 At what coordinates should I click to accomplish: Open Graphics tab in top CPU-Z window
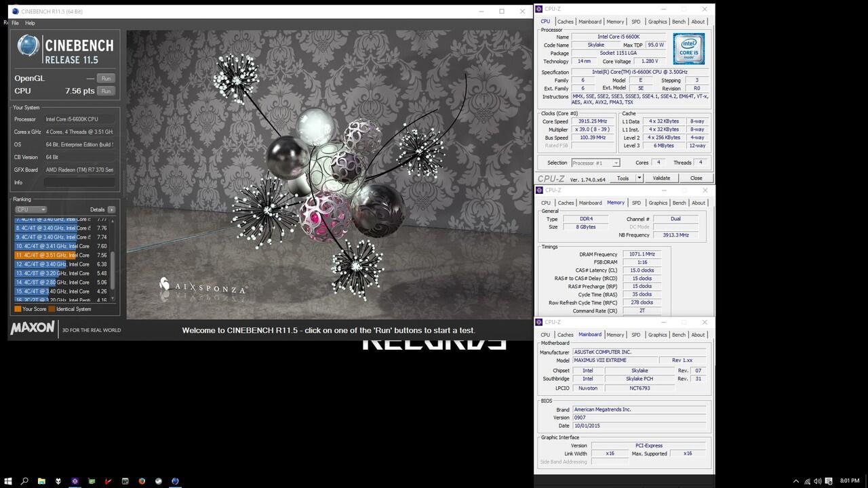pyautogui.click(x=658, y=22)
